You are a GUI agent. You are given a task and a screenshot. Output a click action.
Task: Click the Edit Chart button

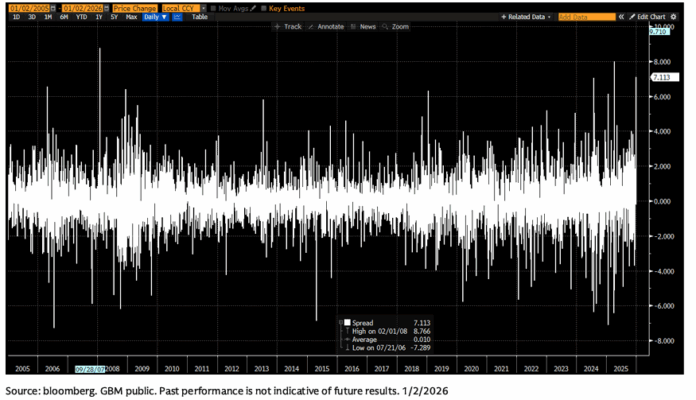655,17
